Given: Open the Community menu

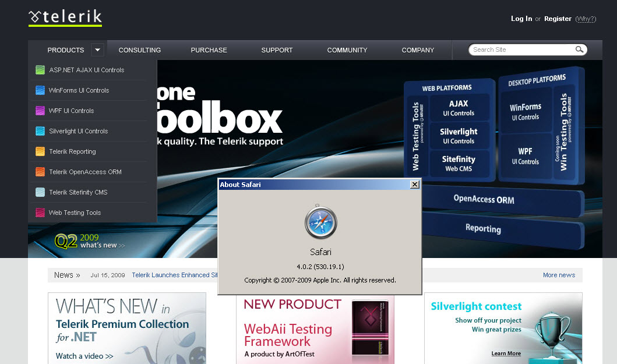Looking at the screenshot, I should [347, 50].
